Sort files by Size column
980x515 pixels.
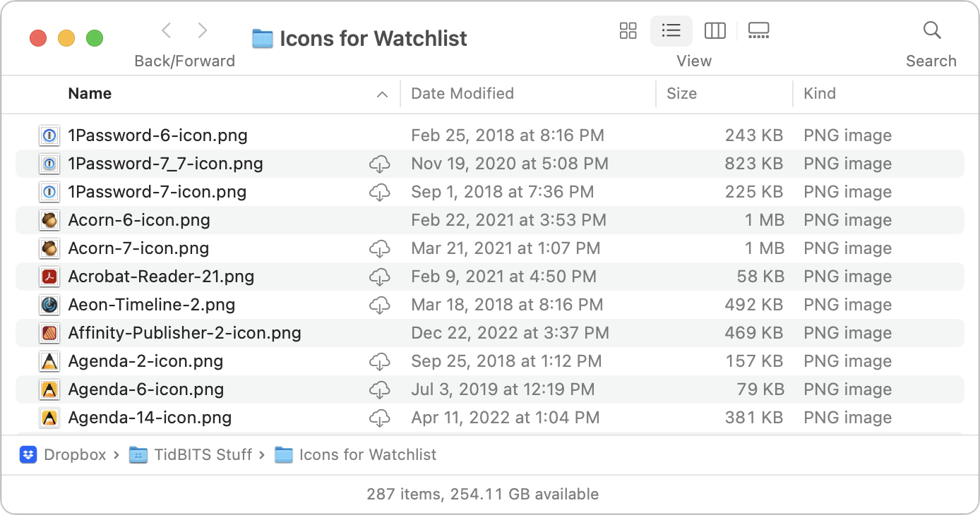click(x=681, y=94)
